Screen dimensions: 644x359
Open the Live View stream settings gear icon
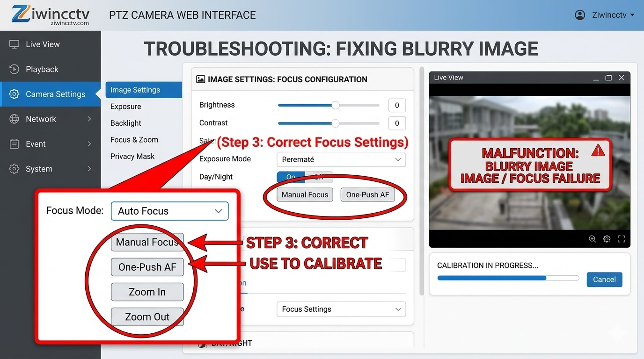click(607, 239)
